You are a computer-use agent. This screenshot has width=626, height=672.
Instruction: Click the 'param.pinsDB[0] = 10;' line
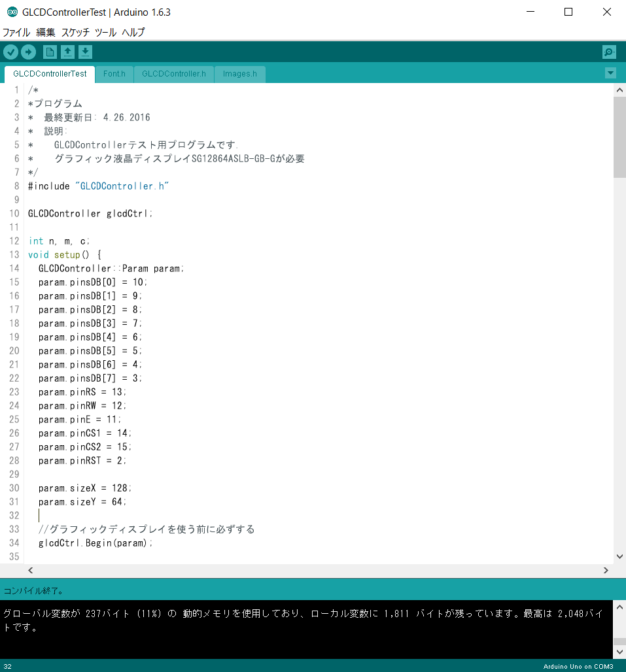pos(93,282)
